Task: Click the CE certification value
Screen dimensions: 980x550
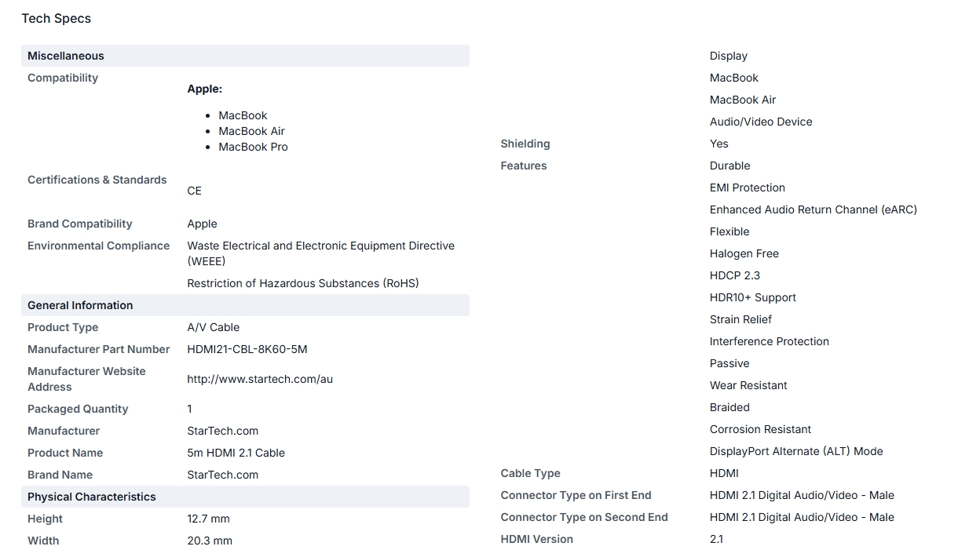Action: coord(194,191)
